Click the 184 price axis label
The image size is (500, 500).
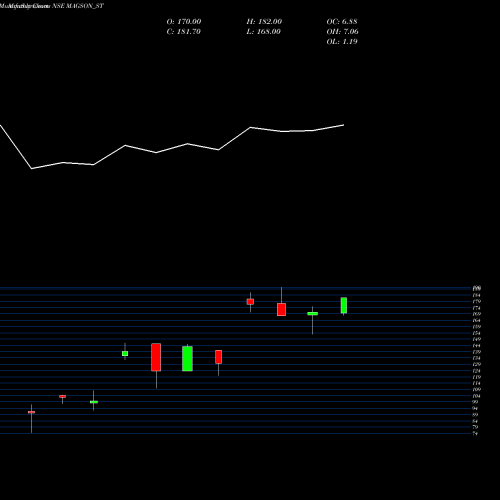click(476, 295)
